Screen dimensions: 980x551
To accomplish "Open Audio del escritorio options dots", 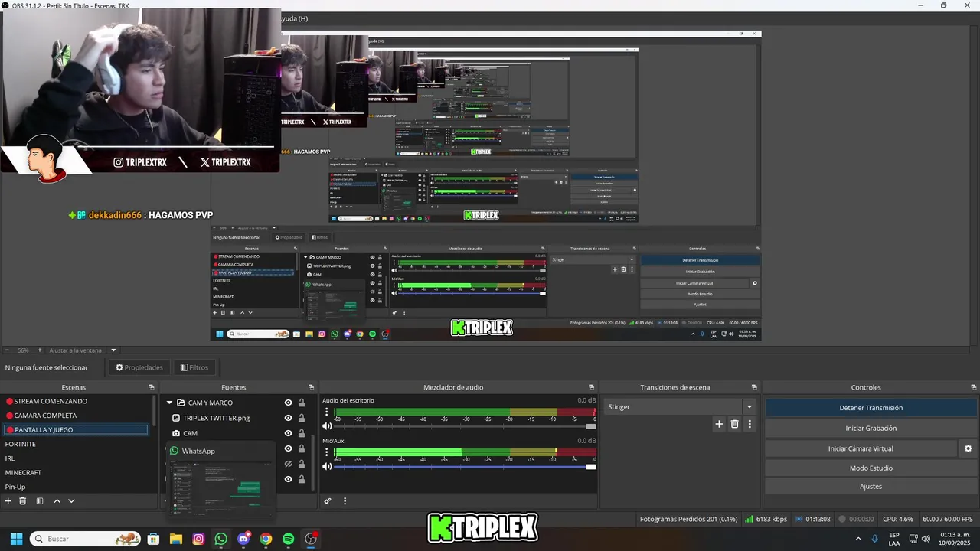I will click(327, 412).
